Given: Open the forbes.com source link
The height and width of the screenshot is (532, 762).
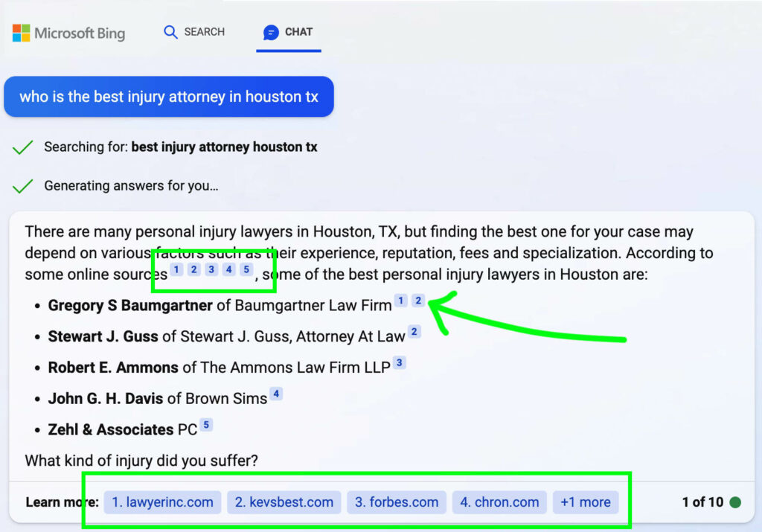Looking at the screenshot, I should [396, 502].
